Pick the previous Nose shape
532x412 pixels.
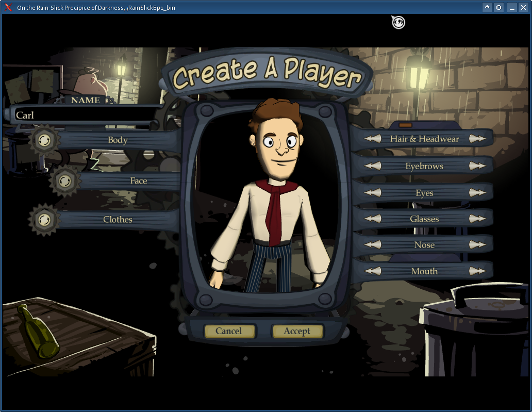(x=373, y=245)
